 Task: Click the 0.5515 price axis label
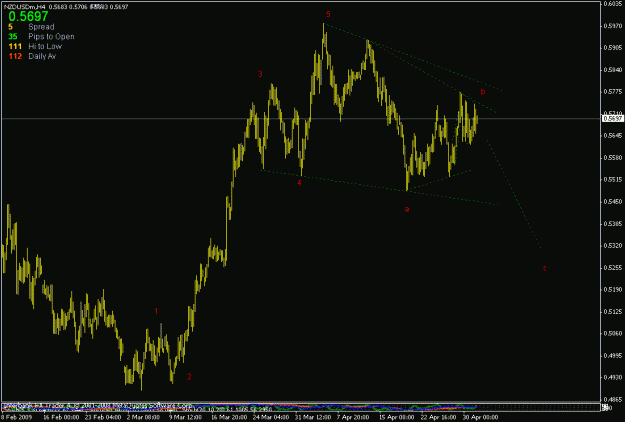click(613, 180)
